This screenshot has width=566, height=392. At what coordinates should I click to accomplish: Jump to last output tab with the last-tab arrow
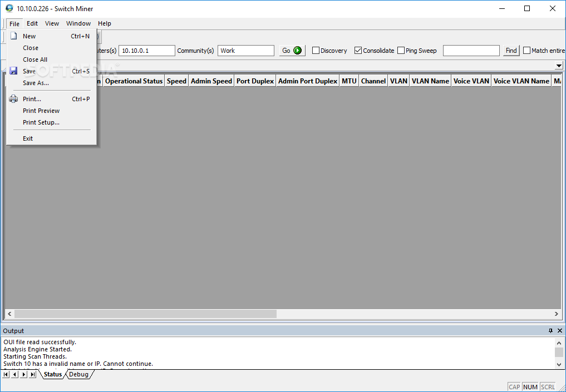tap(33, 374)
